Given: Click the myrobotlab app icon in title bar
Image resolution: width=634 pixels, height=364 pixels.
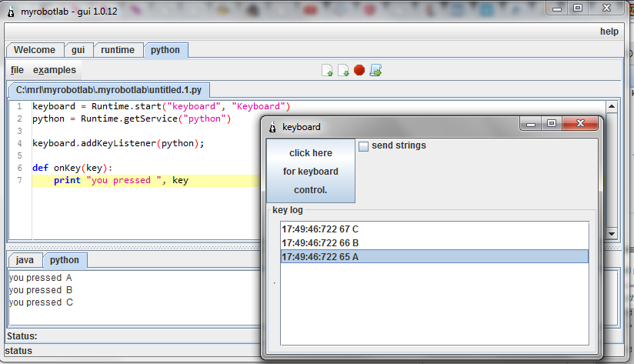Looking at the screenshot, I should 11,12.
